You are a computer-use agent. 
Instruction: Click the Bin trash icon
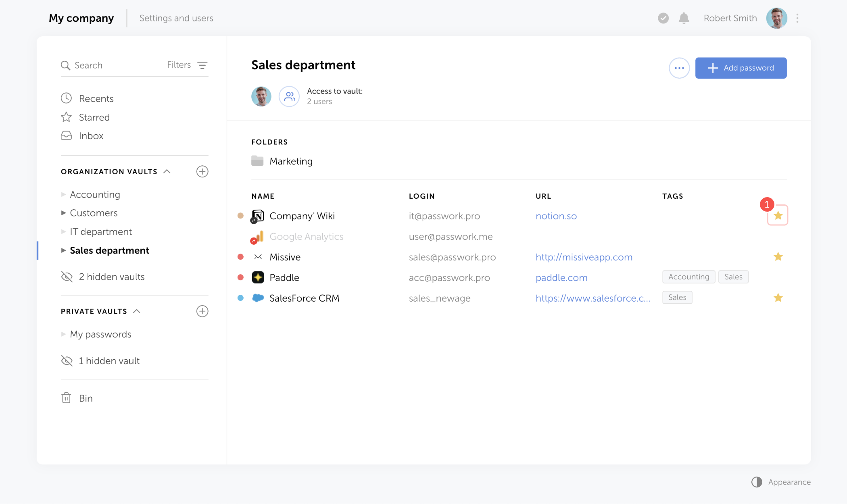[66, 398]
